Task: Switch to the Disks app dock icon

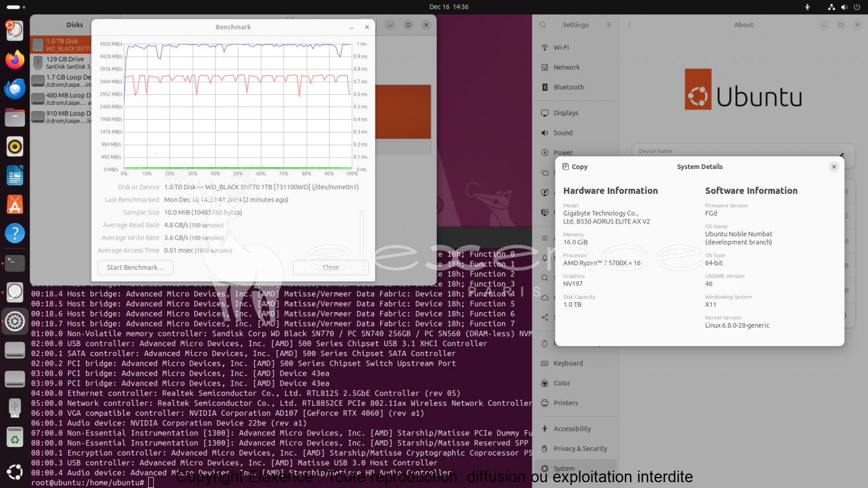Action: click(15, 292)
